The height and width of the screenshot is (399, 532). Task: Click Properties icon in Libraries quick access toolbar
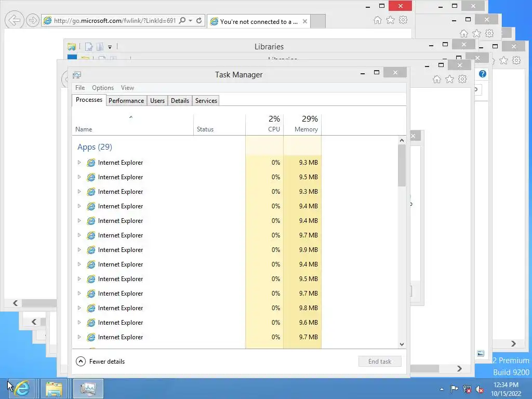pyautogui.click(x=89, y=47)
